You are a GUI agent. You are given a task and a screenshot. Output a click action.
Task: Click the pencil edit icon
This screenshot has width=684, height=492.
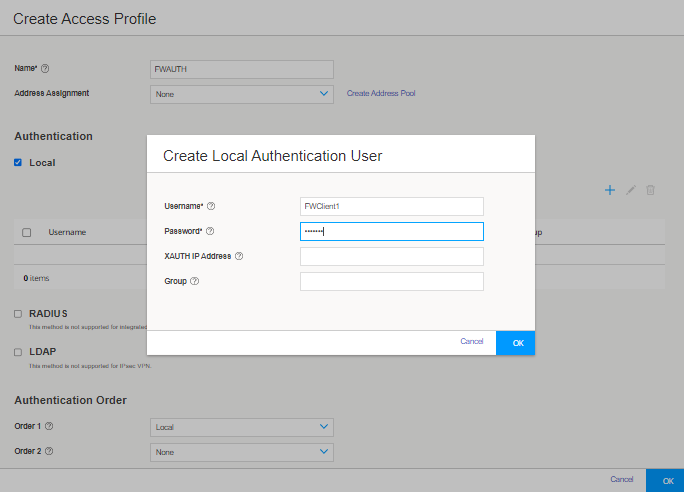[x=631, y=190]
